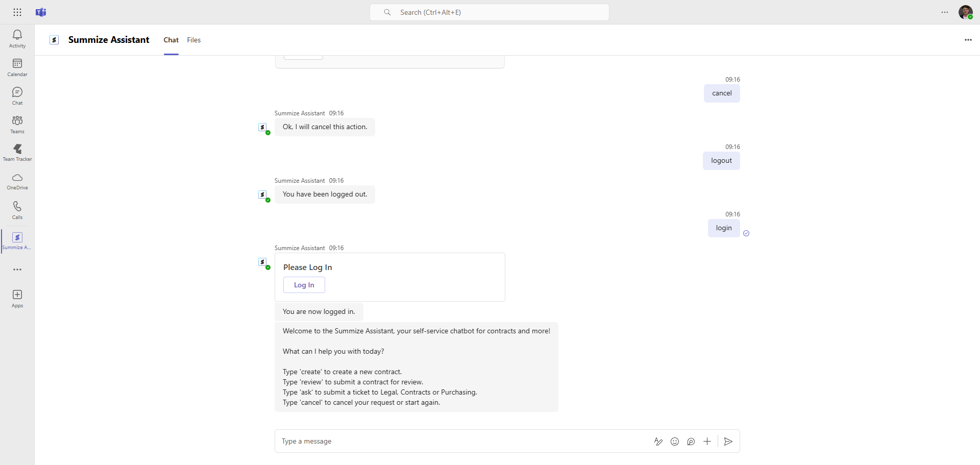Viewport: 980px width, 465px height.
Task: Launch Team Tracker app
Action: [17, 152]
